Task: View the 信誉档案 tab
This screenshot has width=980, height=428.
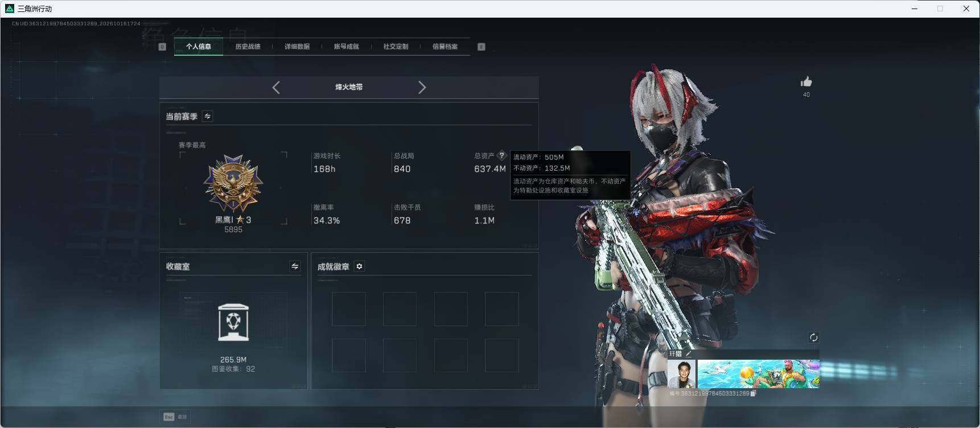Action: pos(445,47)
